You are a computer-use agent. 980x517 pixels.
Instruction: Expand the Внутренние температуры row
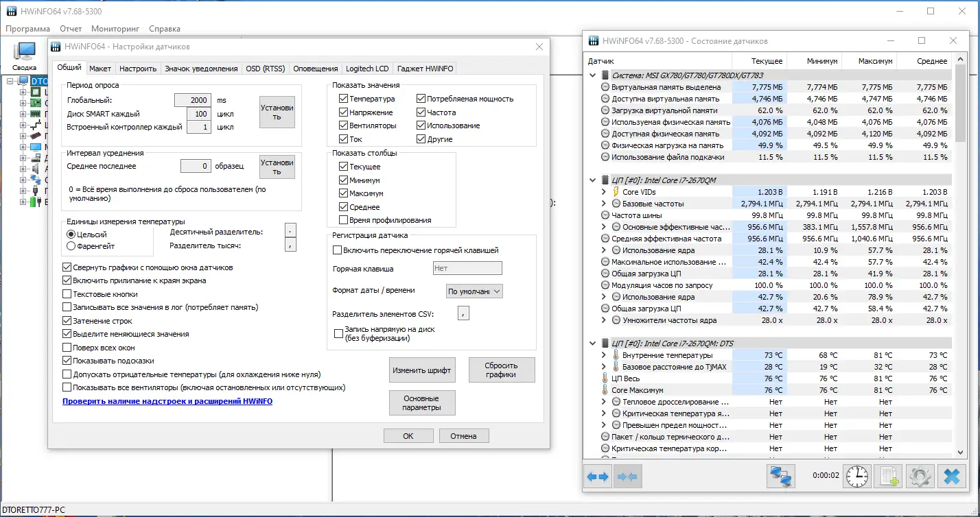tap(604, 355)
